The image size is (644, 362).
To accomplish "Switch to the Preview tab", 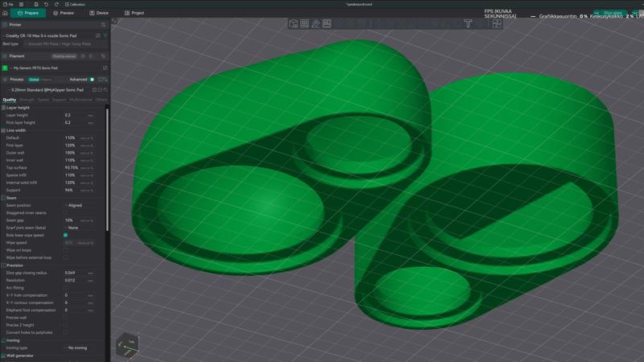I will pos(64,13).
